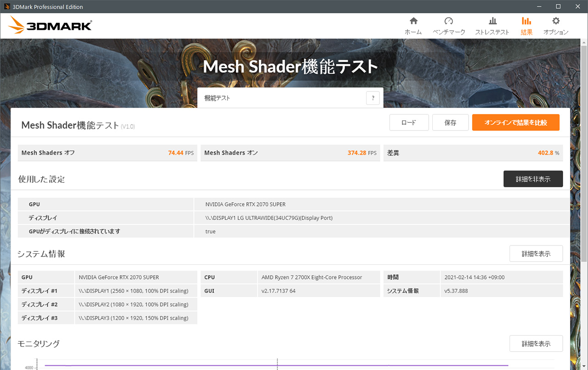The width and height of the screenshot is (588, 370).
Task: Click NVIDIA GeForce RTX 2070 SUPER in 使用した設定
Action: point(245,204)
